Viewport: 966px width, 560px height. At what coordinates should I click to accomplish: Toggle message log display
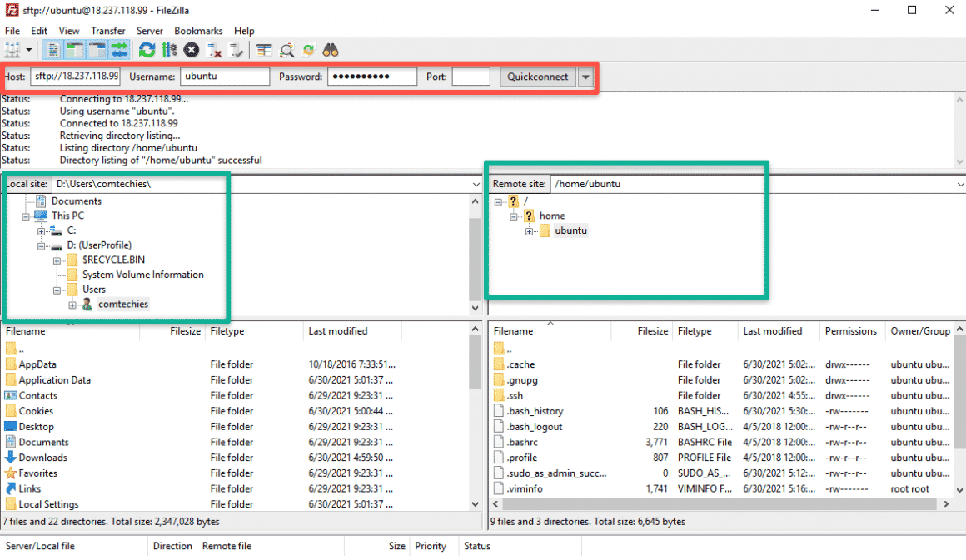(x=53, y=51)
